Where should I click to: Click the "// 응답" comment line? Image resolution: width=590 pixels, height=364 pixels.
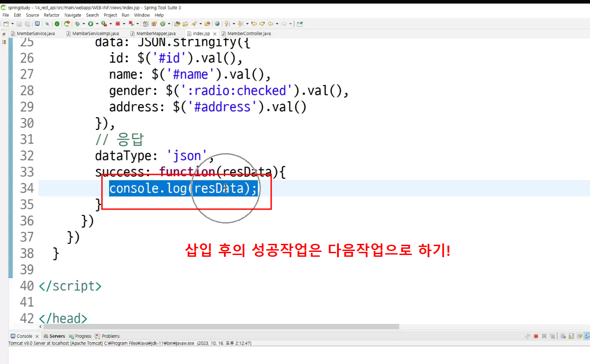point(119,140)
